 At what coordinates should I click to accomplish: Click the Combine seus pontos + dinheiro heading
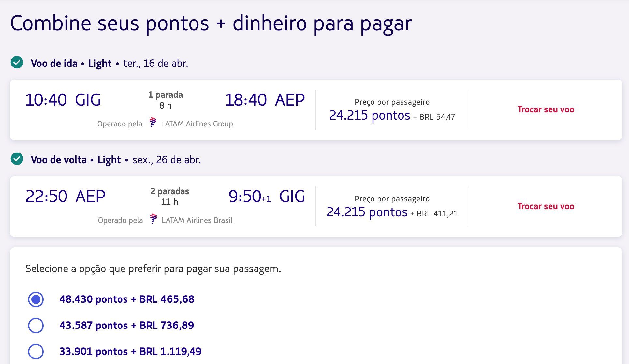pos(211,23)
